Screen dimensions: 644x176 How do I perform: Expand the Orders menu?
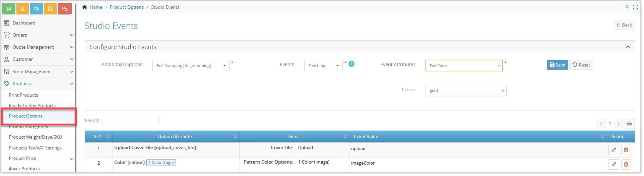tap(38, 35)
